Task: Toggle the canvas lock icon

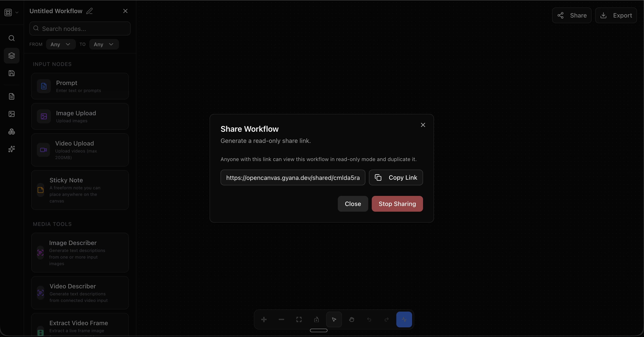Action: tap(317, 319)
